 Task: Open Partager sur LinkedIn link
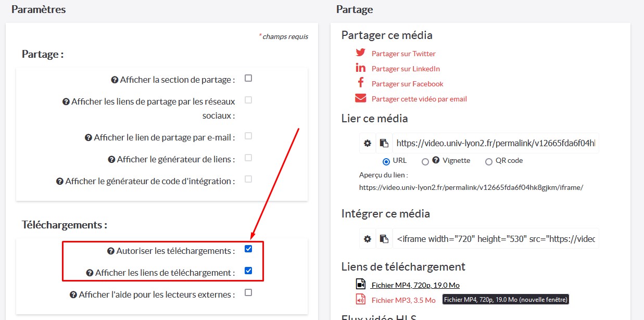click(x=406, y=69)
